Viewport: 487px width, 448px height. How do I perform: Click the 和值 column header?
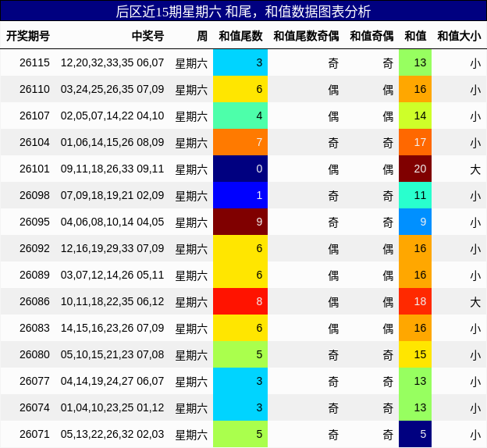coord(415,36)
